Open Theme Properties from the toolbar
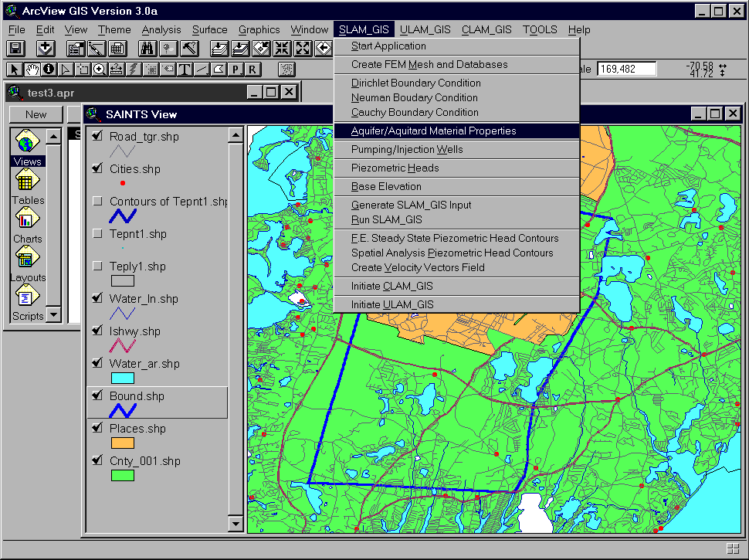 (76, 48)
